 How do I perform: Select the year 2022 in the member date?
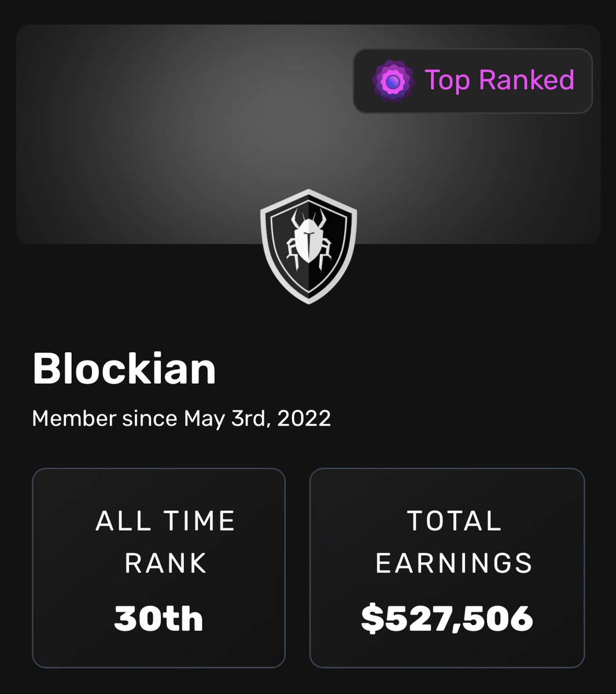(x=304, y=418)
